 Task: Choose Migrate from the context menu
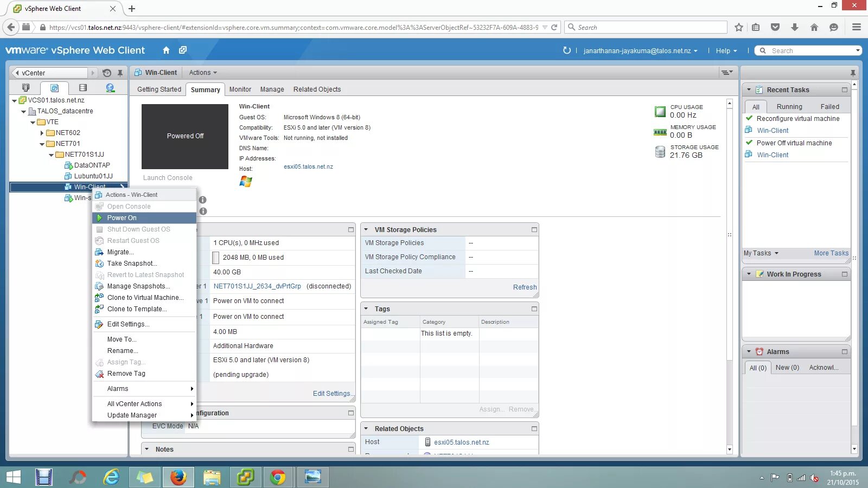tap(144, 252)
